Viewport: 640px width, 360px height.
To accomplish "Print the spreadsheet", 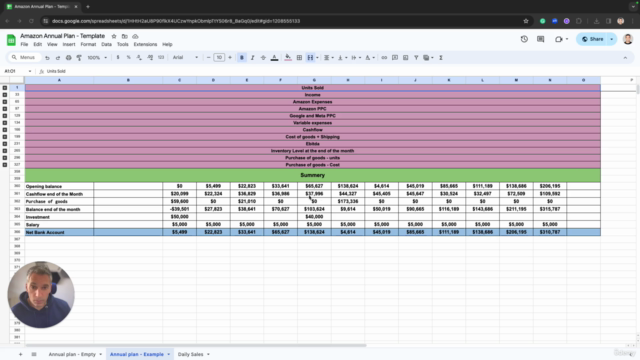I will coord(69,58).
